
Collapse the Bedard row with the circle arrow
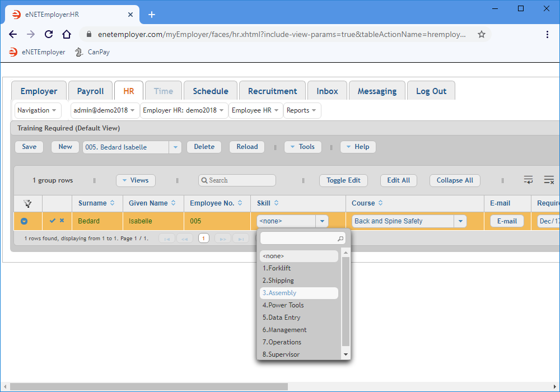pyautogui.click(x=24, y=221)
